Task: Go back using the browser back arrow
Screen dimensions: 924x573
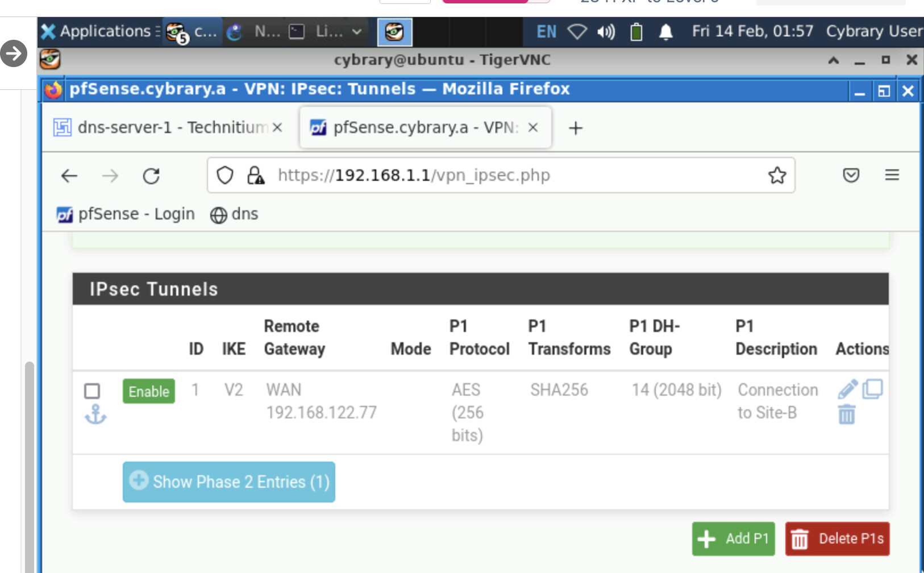Action: click(69, 176)
